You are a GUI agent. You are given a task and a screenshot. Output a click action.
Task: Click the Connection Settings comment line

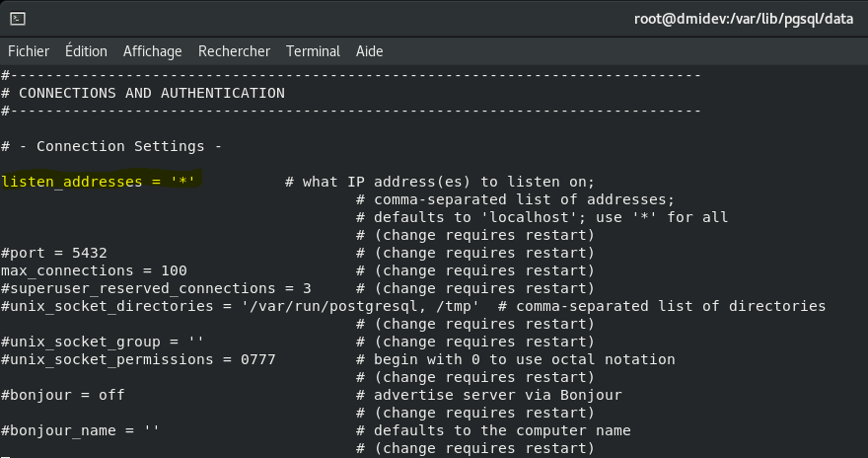(111, 146)
